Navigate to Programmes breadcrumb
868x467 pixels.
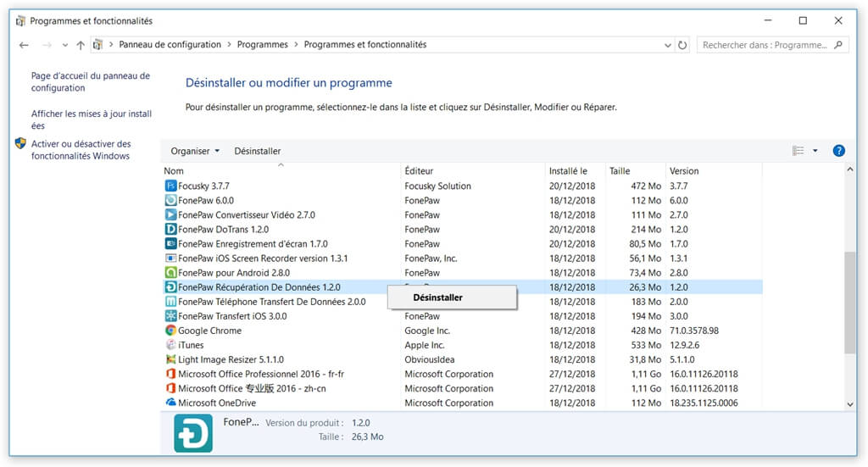(263, 45)
